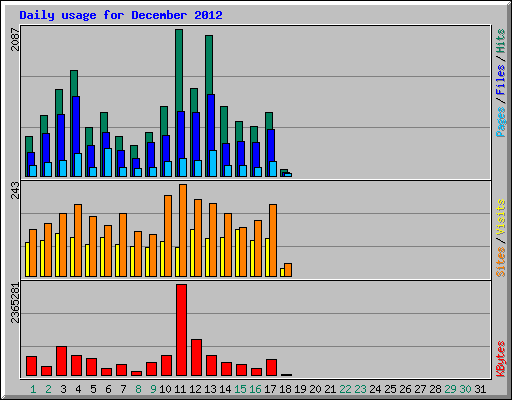The height and width of the screenshot is (400, 512).
Task: Select day 3 on the x-axis
Action: coord(63,389)
